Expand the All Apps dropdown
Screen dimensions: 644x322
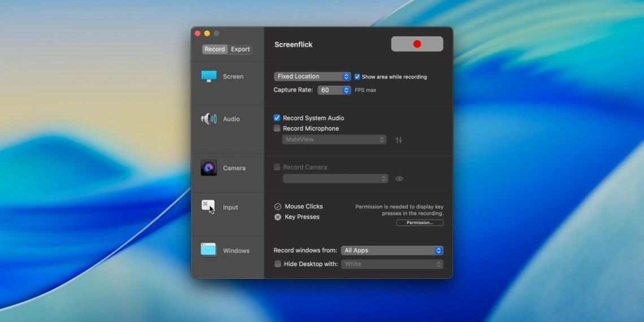click(x=392, y=250)
